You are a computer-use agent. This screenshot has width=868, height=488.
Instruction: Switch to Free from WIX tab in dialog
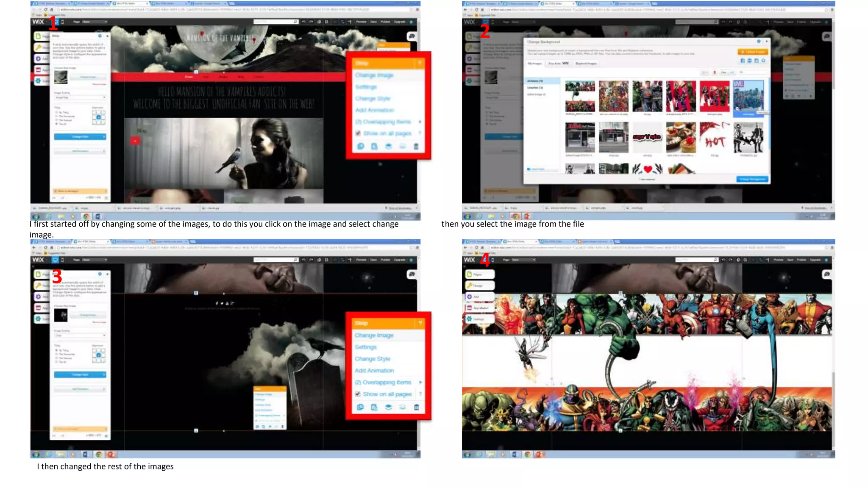pos(558,64)
